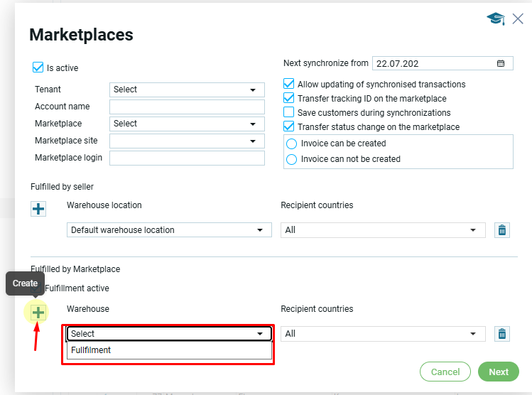Toggle the Is active checkbox
Image resolution: width=532 pixels, height=395 pixels.
(38, 68)
